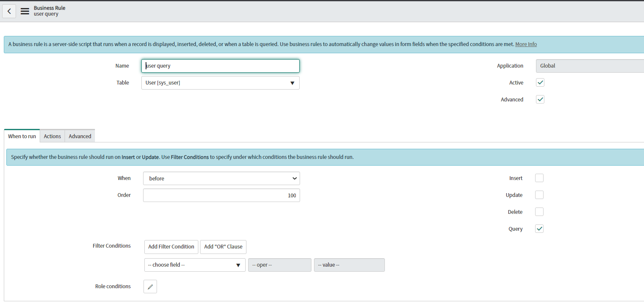This screenshot has height=303, width=644.
Task: Open the When dropdown set to before
Action: coord(222,178)
